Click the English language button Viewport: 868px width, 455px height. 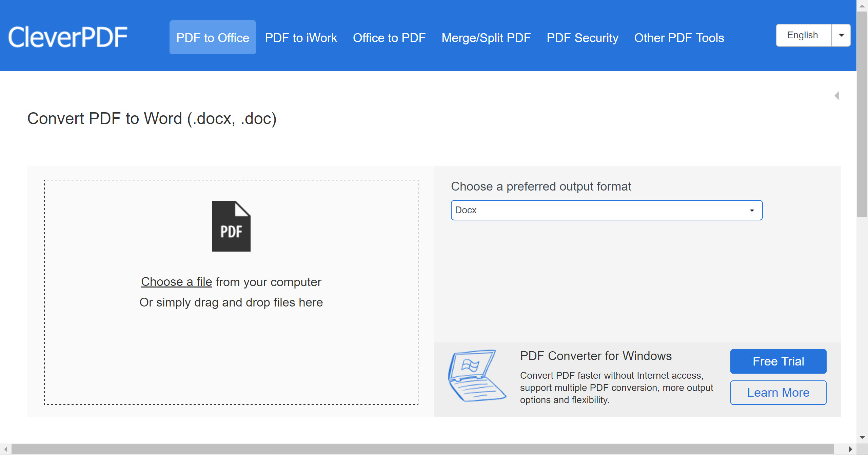tap(804, 35)
